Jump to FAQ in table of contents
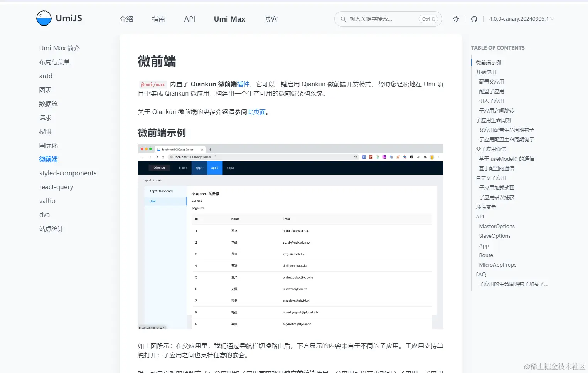 [x=481, y=274]
